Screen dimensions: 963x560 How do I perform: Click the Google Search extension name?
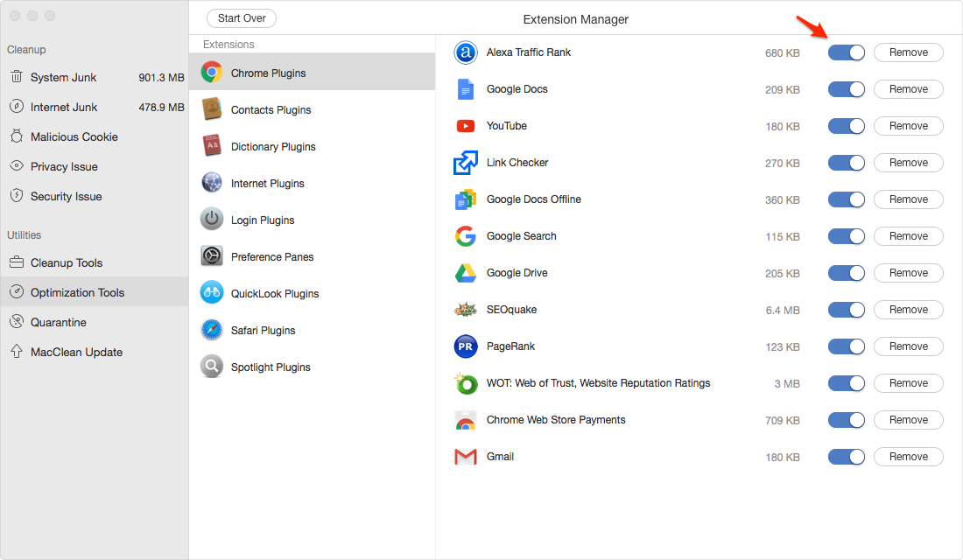[522, 235]
